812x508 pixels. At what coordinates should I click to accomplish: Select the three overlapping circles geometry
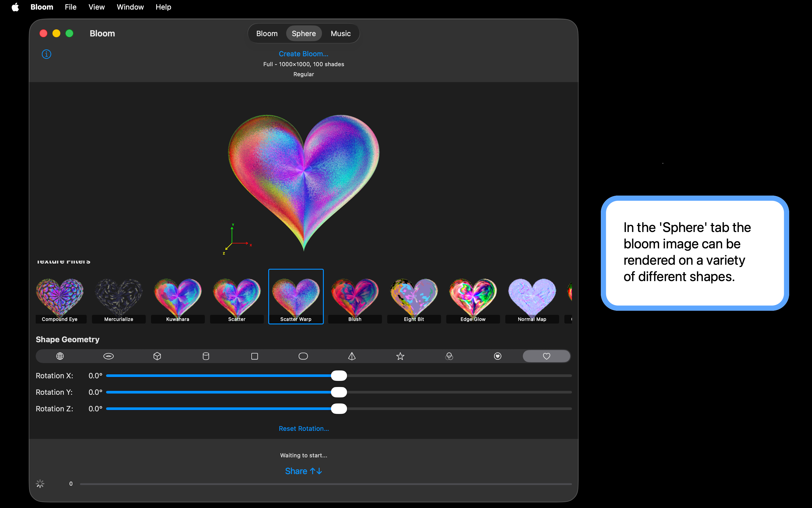pos(449,356)
